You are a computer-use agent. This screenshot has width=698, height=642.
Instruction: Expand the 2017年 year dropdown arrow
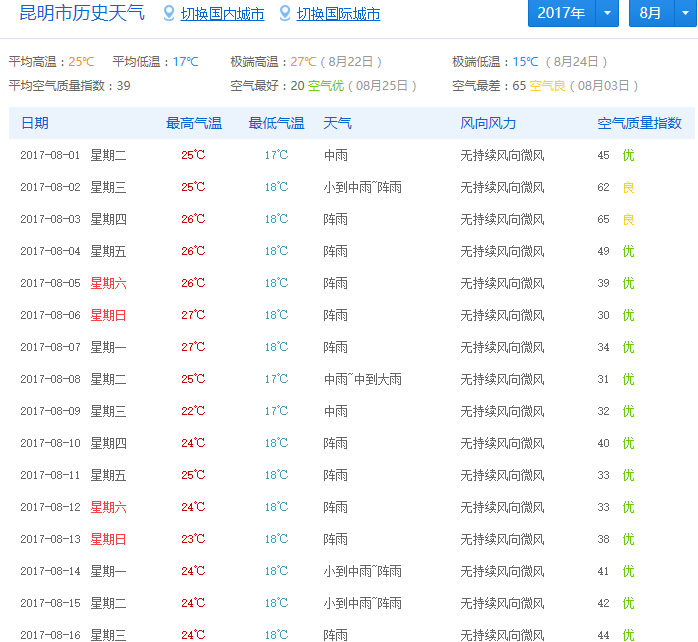click(607, 13)
